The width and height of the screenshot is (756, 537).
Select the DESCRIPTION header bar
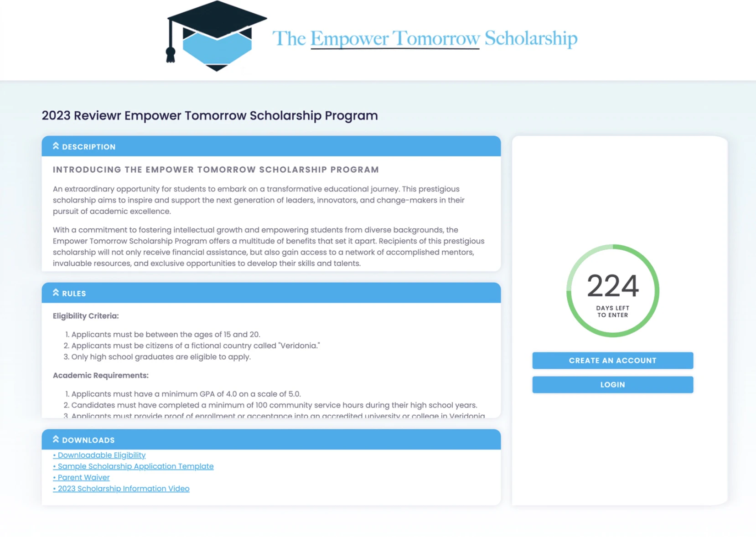click(x=271, y=146)
